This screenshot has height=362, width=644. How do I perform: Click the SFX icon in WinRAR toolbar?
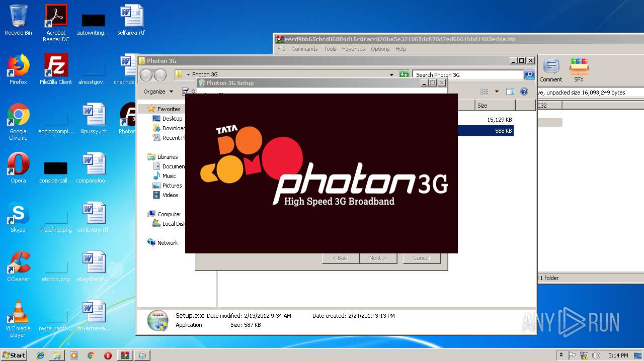pos(579,70)
